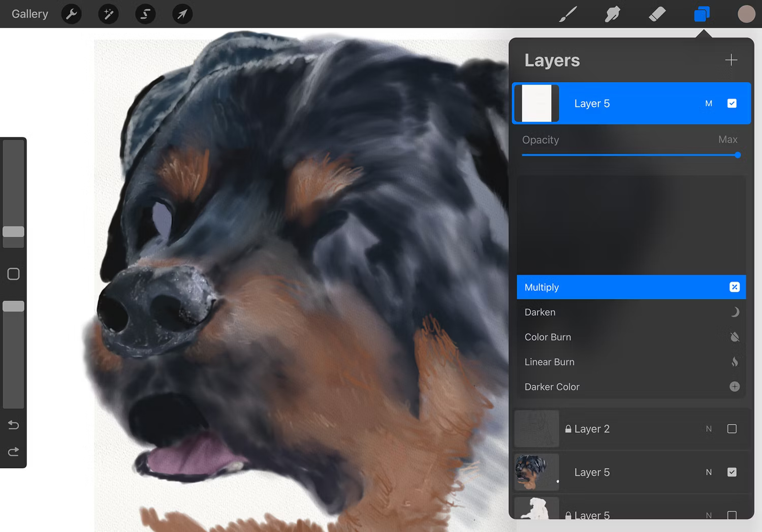Select the Smudge tool
Image resolution: width=762 pixels, height=532 pixels.
tap(612, 14)
